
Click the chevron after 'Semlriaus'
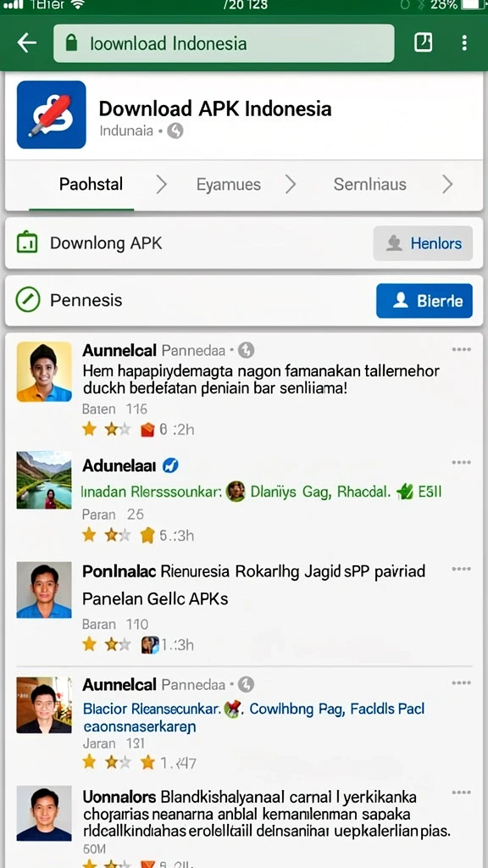447,184
